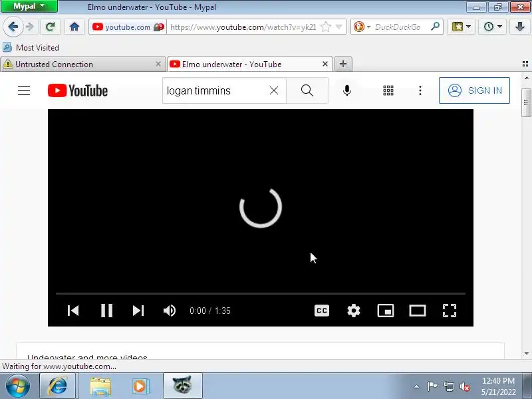
Task: Start voice search with the microphone icon
Action: tap(346, 90)
